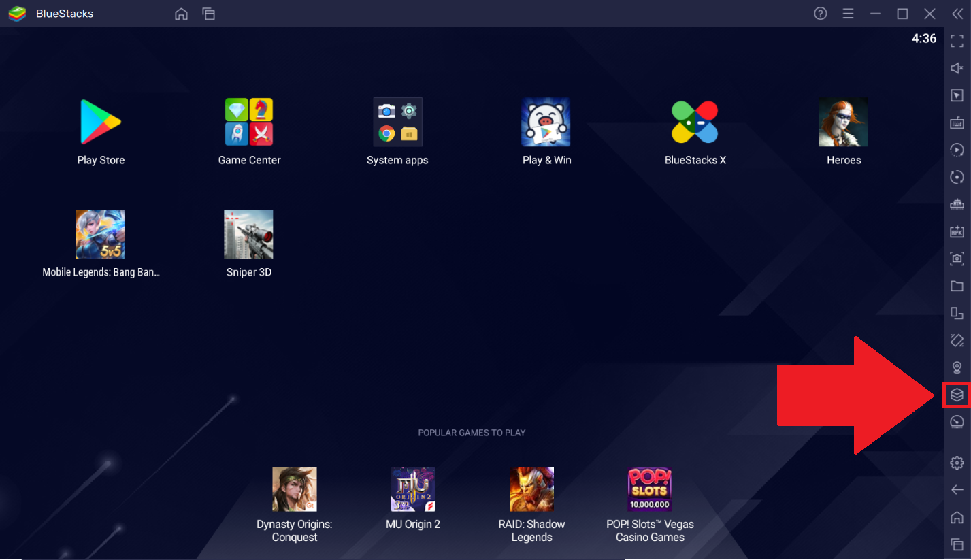Start the Macro recorder

[957, 149]
